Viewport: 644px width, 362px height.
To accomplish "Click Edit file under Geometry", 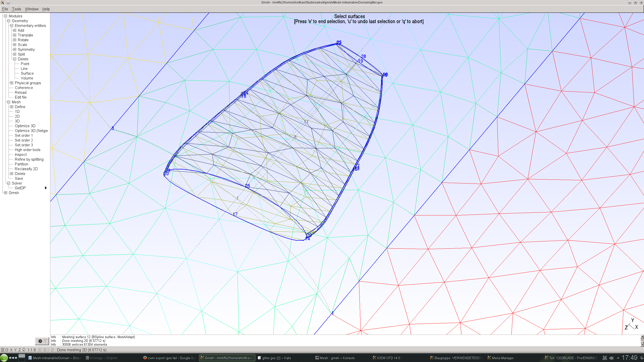I will click(21, 97).
